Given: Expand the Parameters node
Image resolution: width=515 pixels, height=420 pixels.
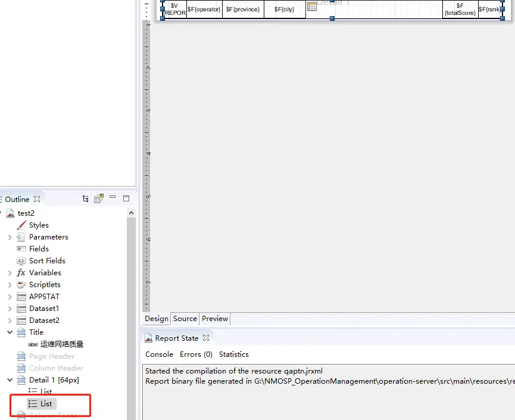Looking at the screenshot, I should coord(10,237).
